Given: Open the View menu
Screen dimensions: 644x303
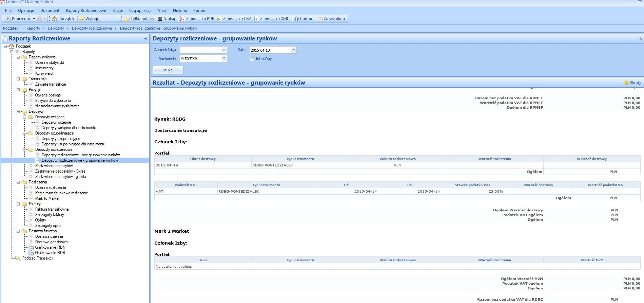Looking at the screenshot, I should (162, 11).
